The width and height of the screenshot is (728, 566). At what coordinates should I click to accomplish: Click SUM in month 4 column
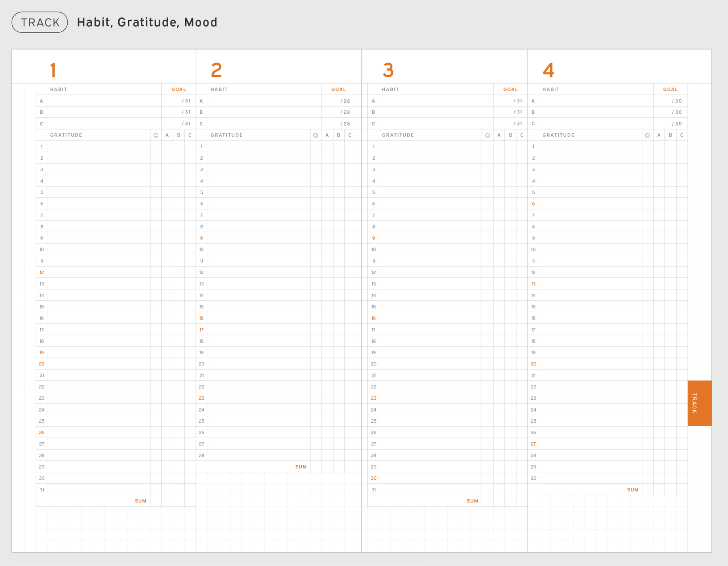coord(633,490)
